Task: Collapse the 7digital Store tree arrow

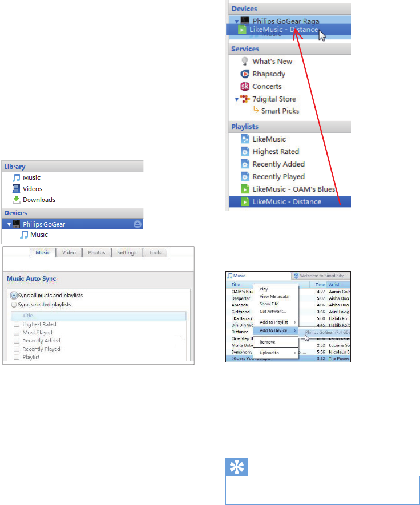Action: click(x=237, y=99)
